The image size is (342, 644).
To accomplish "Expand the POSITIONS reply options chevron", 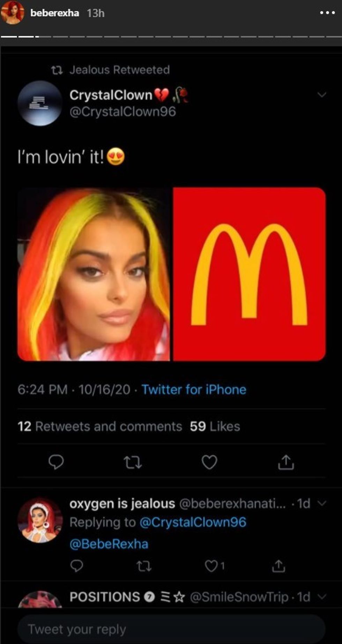I will click(322, 596).
